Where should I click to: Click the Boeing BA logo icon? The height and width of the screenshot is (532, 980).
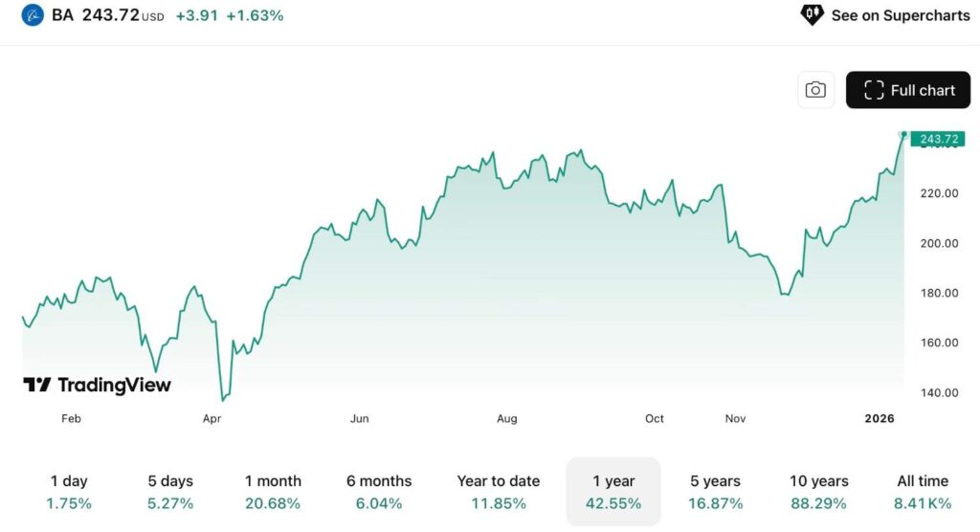click(33, 15)
